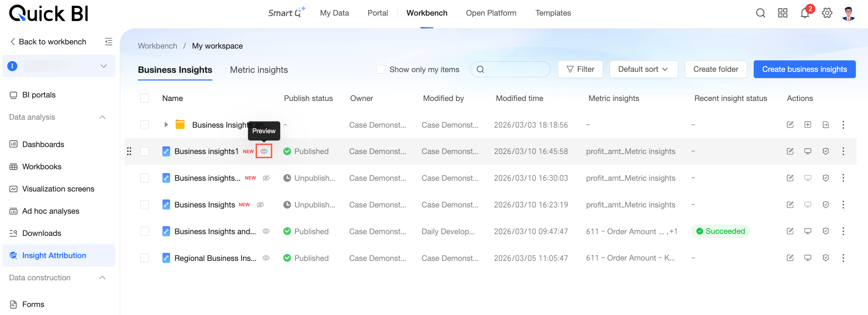The image size is (868, 315).
Task: Tick the Show only my items checkbox
Action: coord(381,69)
